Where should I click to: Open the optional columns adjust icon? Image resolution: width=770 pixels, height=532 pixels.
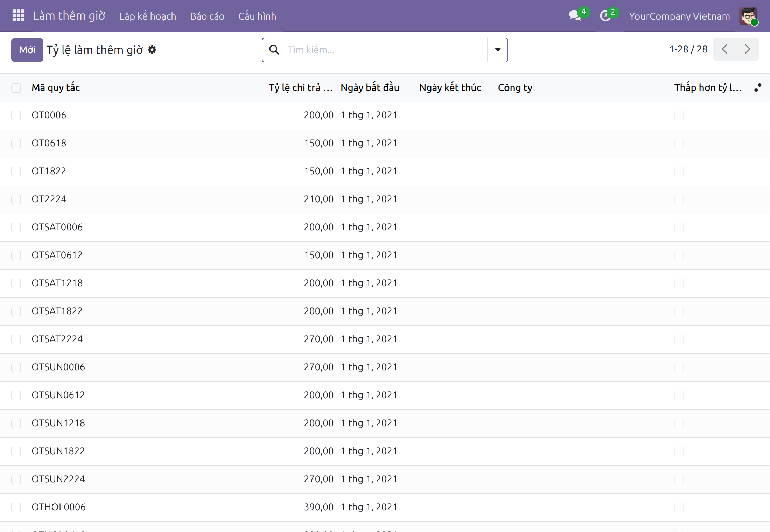pos(758,87)
